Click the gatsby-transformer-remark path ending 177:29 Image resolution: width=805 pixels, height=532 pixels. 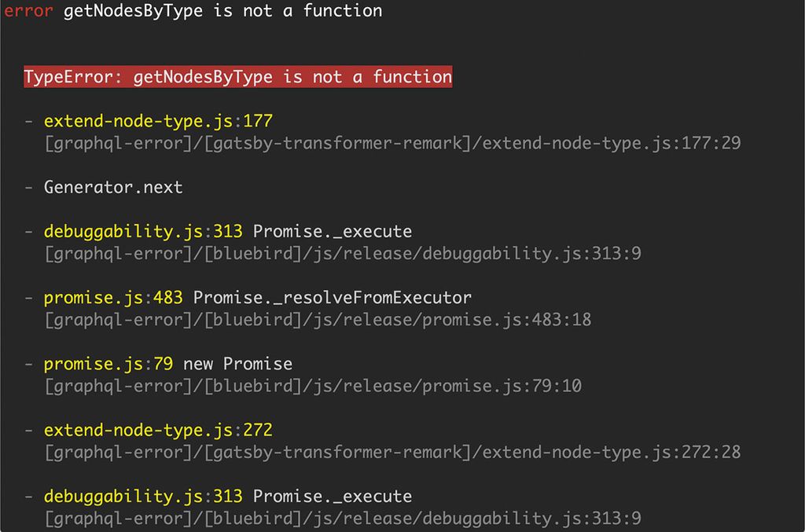(x=392, y=143)
